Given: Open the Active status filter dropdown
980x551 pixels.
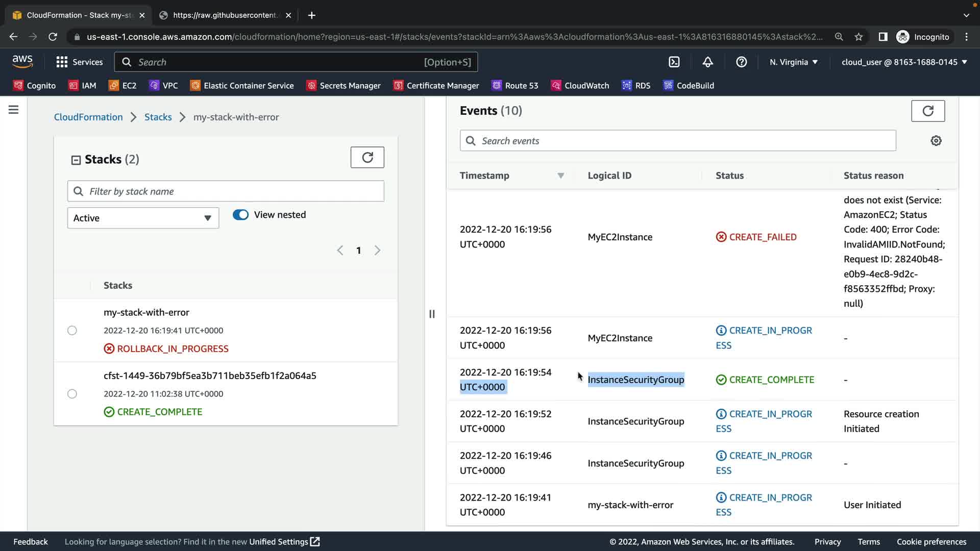Looking at the screenshot, I should (x=143, y=218).
